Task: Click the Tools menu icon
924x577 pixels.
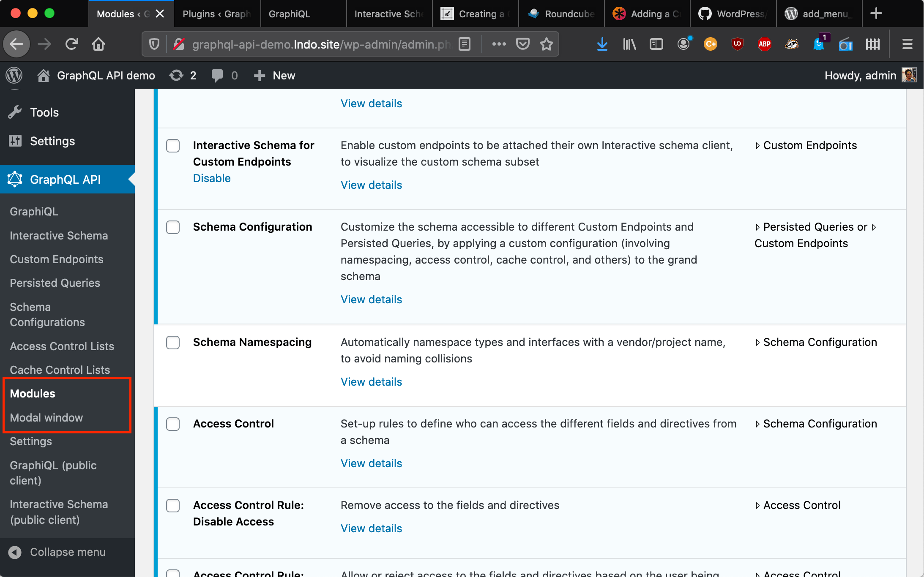Action: pos(16,112)
